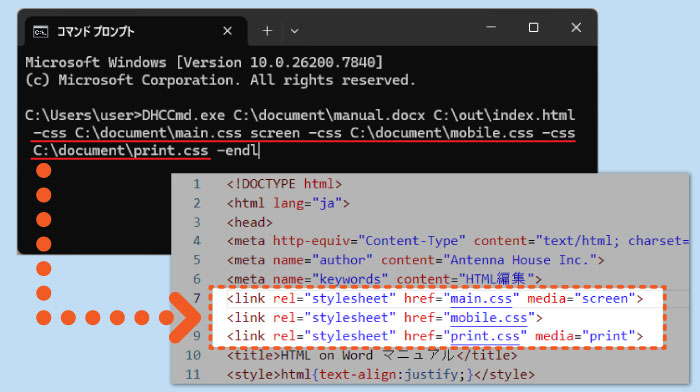Open a new terminal tab with plus
The image size is (700, 392).
coord(267,31)
